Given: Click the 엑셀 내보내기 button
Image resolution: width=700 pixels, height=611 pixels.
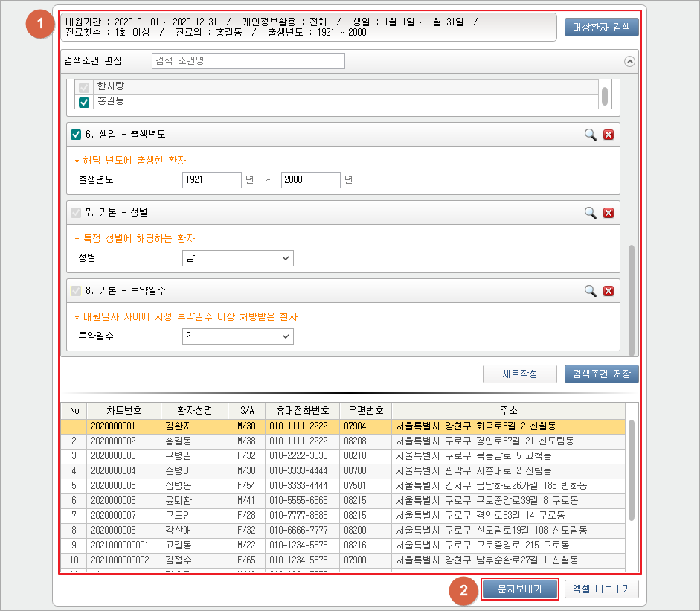Looking at the screenshot, I should click(601, 589).
